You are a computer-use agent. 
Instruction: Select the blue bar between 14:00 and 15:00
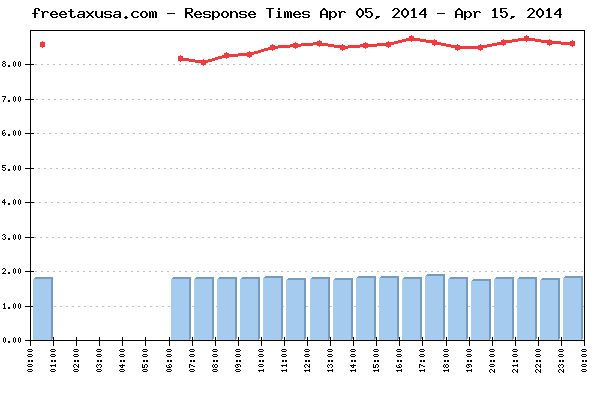(x=366, y=308)
